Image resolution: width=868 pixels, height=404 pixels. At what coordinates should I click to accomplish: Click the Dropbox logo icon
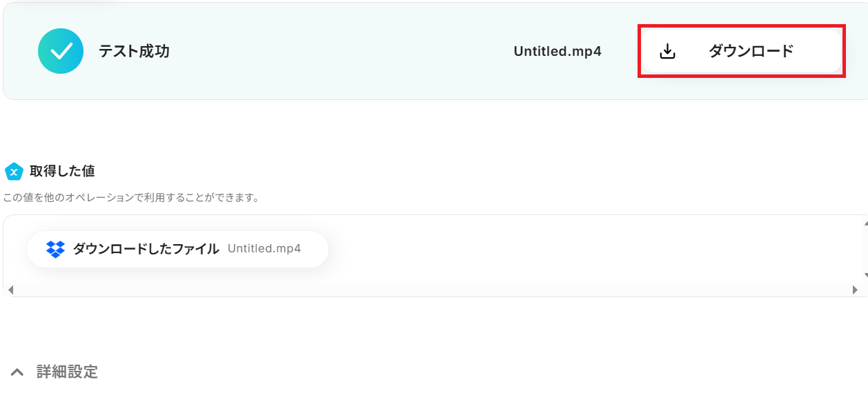point(55,249)
